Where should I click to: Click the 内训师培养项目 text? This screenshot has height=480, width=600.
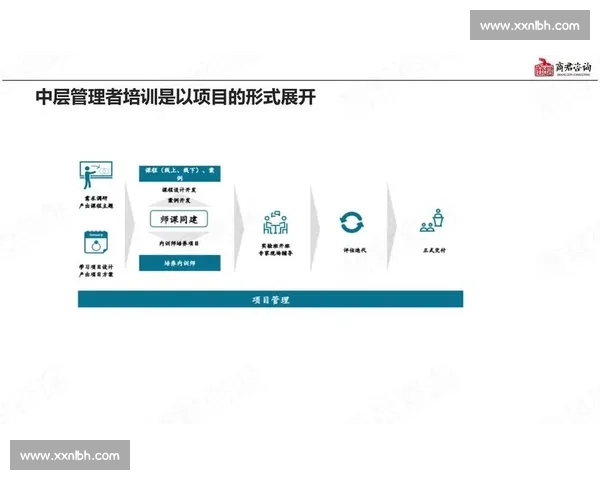179,243
